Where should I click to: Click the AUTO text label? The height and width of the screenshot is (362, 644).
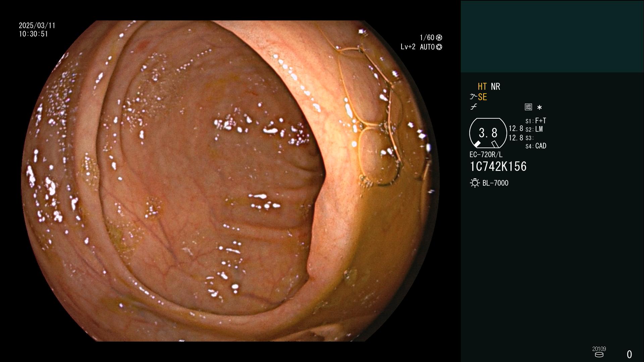[427, 47]
